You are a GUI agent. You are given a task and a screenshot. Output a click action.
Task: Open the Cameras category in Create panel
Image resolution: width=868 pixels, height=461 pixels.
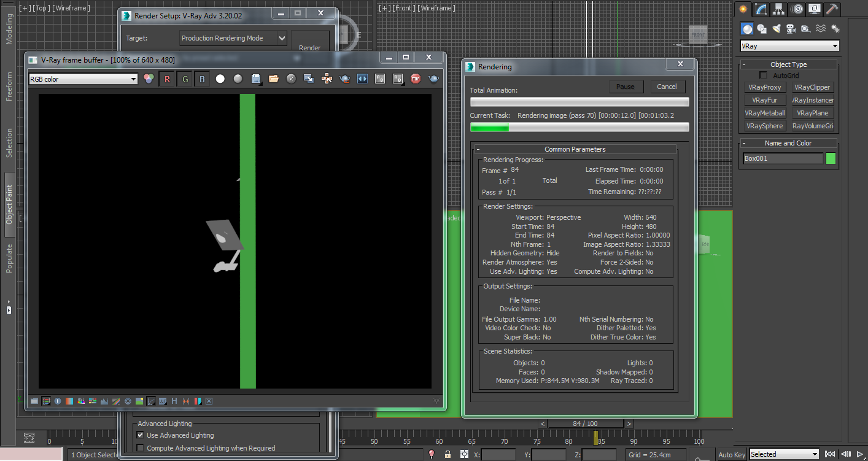click(x=791, y=28)
